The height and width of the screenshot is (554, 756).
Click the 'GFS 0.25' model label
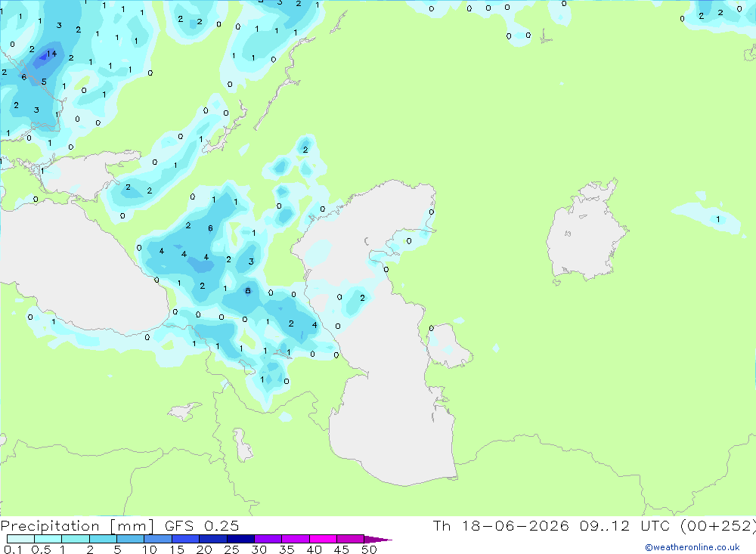pos(202,526)
